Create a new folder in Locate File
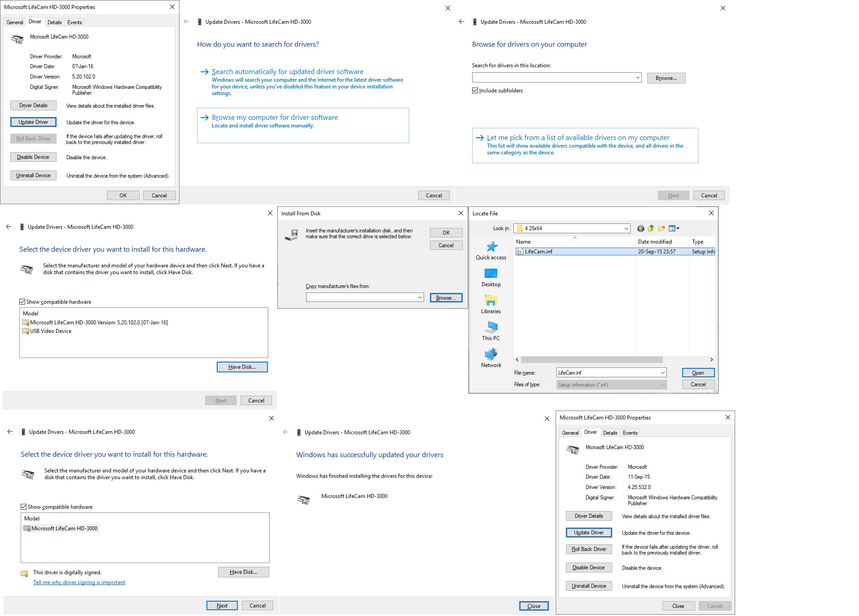 coord(662,228)
